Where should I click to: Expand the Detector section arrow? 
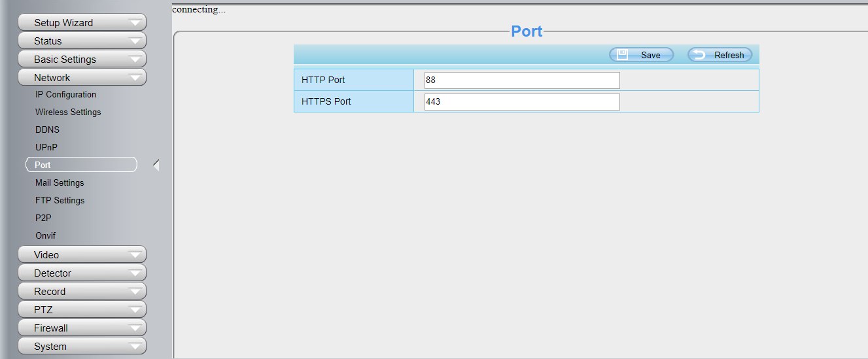tap(135, 273)
